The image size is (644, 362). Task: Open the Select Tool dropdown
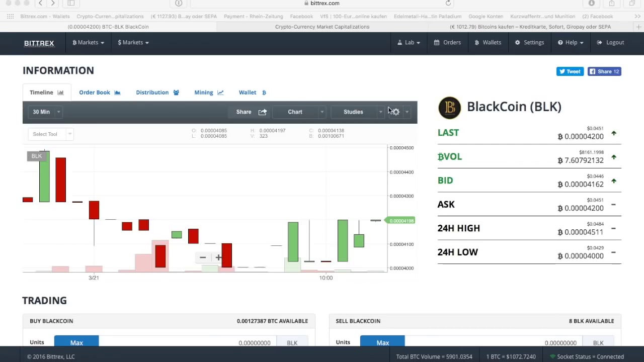coord(51,134)
